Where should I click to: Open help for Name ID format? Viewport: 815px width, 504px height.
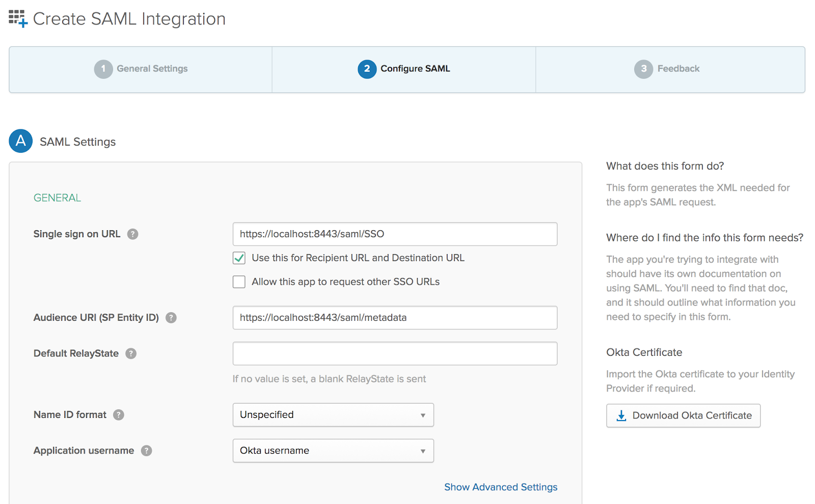119,414
